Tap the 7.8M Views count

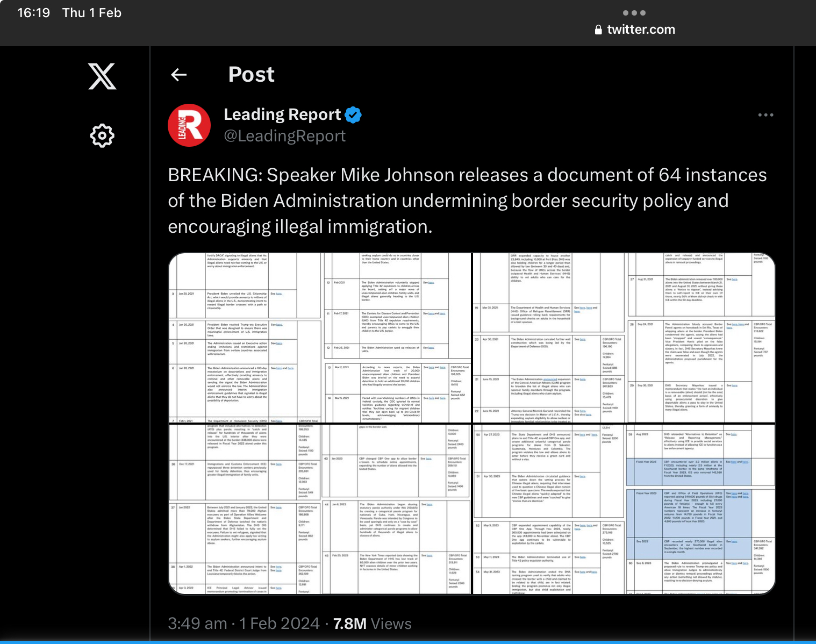372,624
